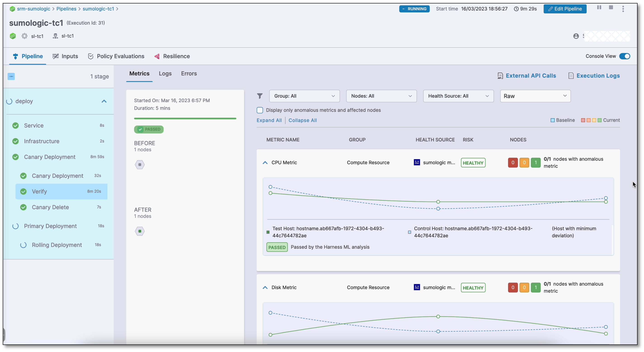Collapse the CPU Metric row expander
This screenshot has height=352, width=644.
[264, 162]
